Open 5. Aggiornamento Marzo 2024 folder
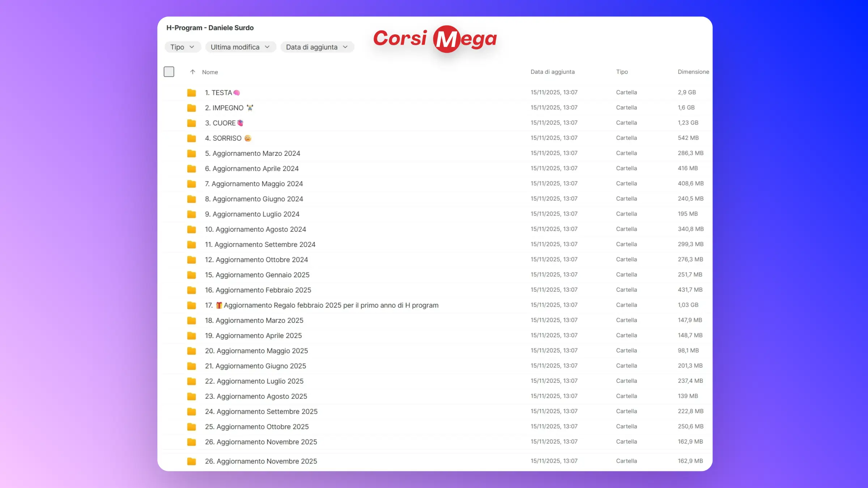868x488 pixels. coord(252,153)
